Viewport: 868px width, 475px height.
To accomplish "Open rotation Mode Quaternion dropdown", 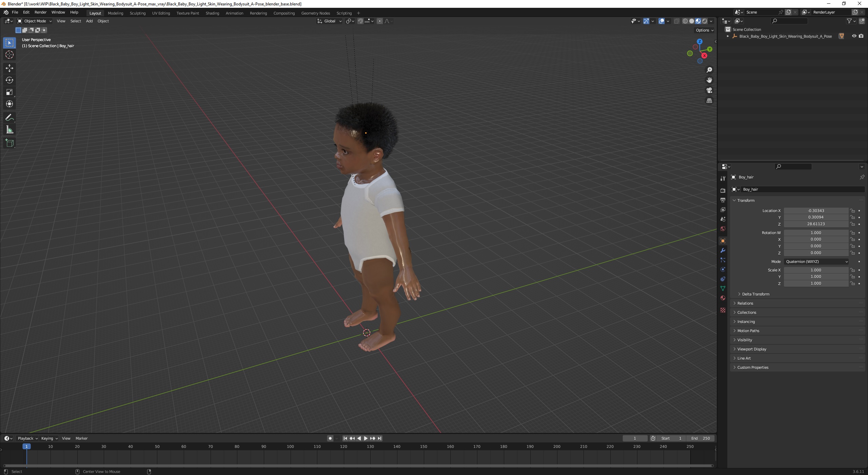I will click(816, 262).
